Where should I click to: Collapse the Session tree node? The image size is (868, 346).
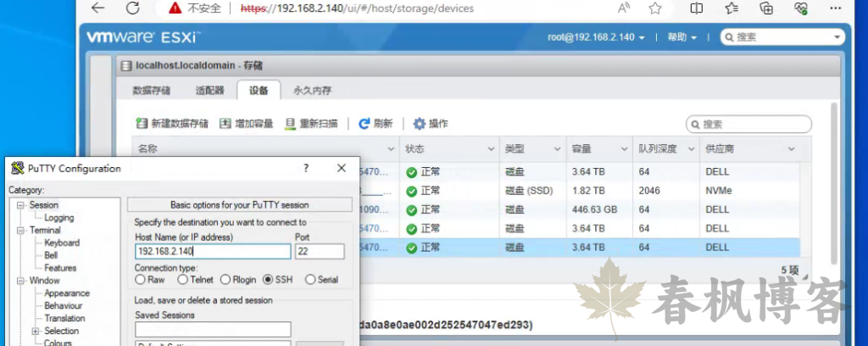[21, 205]
